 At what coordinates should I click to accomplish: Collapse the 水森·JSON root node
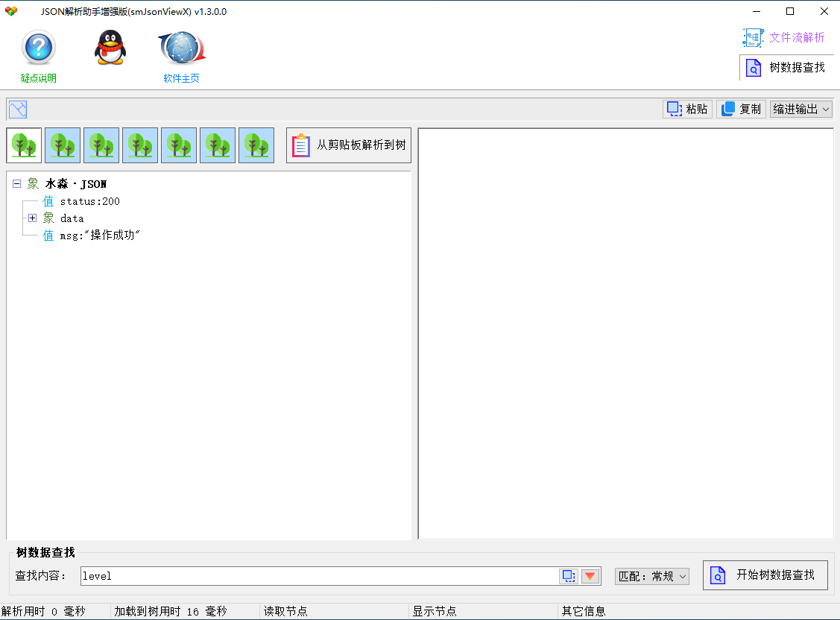pos(16,183)
